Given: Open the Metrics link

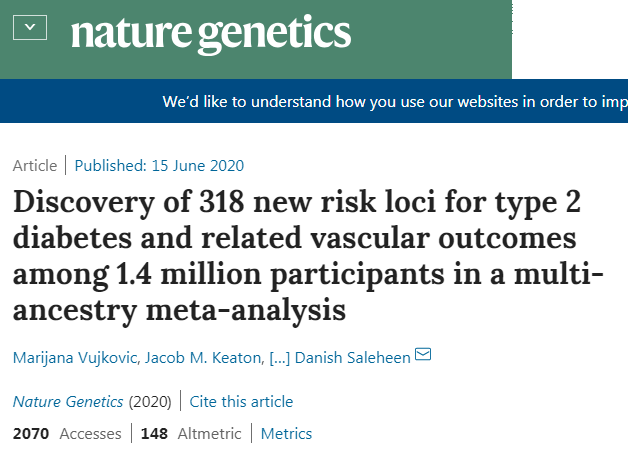Looking at the screenshot, I should (286, 433).
